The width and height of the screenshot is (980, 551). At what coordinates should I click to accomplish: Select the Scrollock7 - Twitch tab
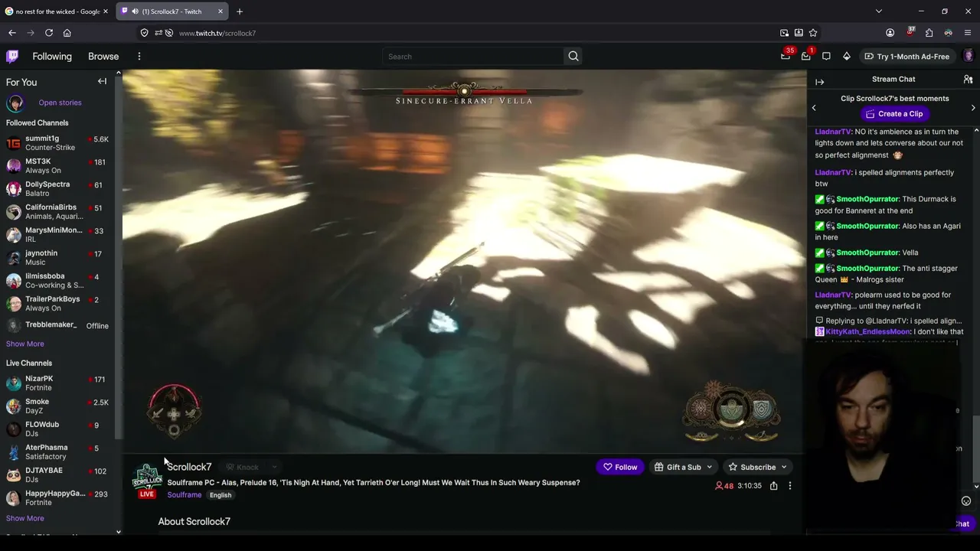172,11
